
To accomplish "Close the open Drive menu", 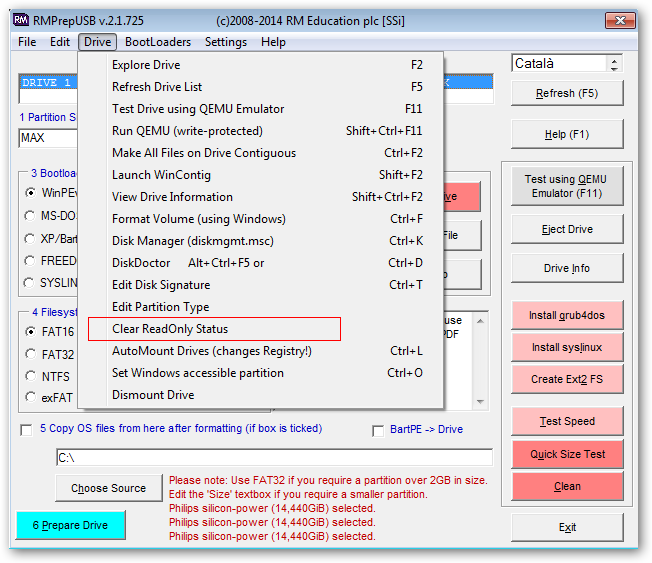I will [97, 42].
